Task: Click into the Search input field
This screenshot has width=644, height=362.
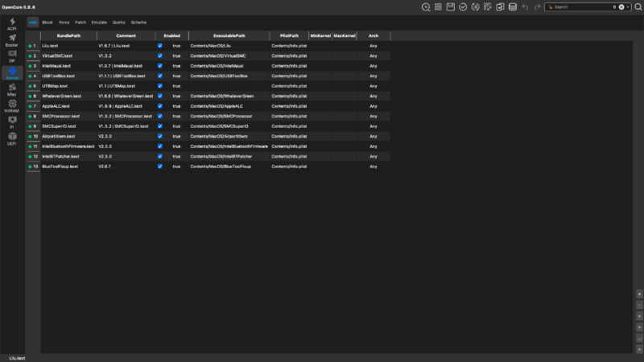Action: [582, 7]
